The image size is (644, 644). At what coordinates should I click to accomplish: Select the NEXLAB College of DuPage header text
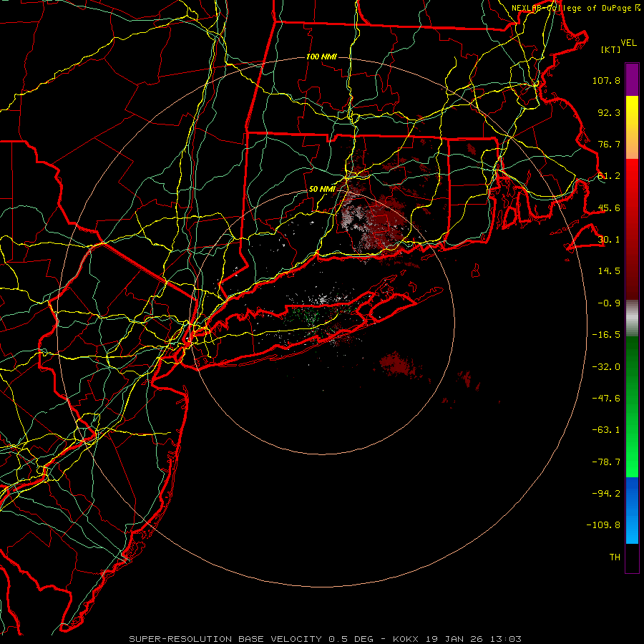coord(575,8)
